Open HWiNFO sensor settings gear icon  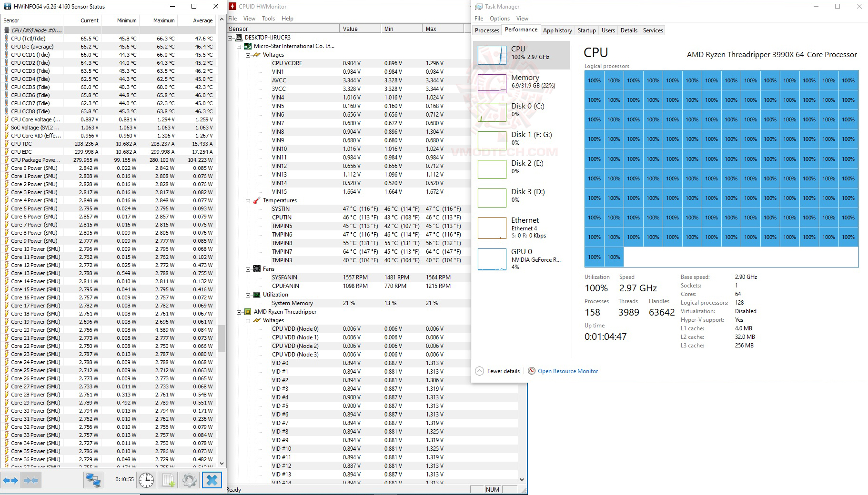190,480
